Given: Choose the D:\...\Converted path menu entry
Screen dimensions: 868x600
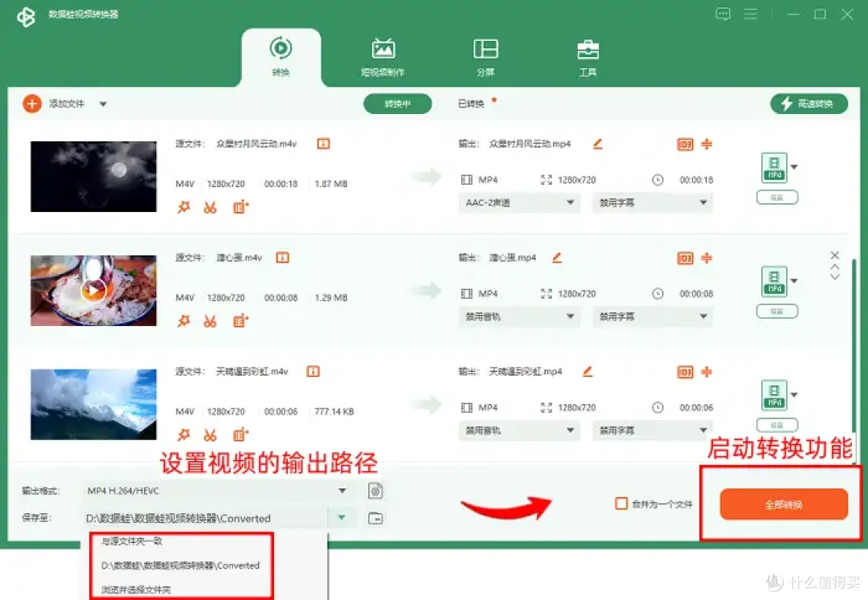Looking at the screenshot, I should tap(181, 565).
